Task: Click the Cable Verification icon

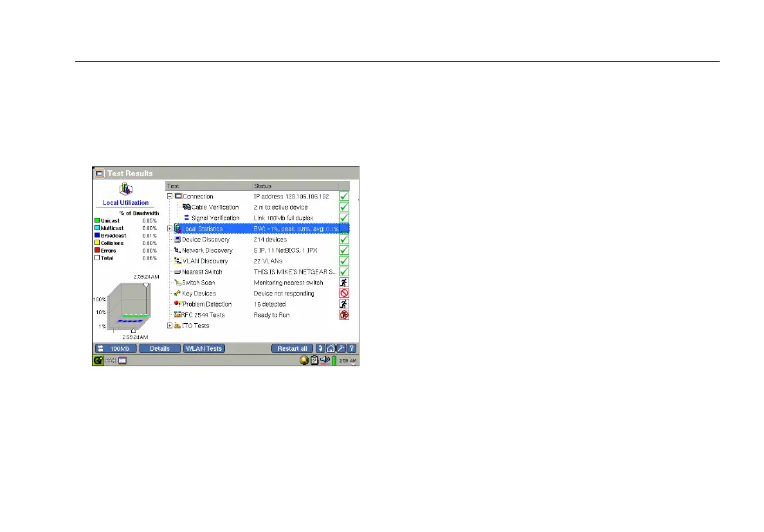Action: (186, 207)
